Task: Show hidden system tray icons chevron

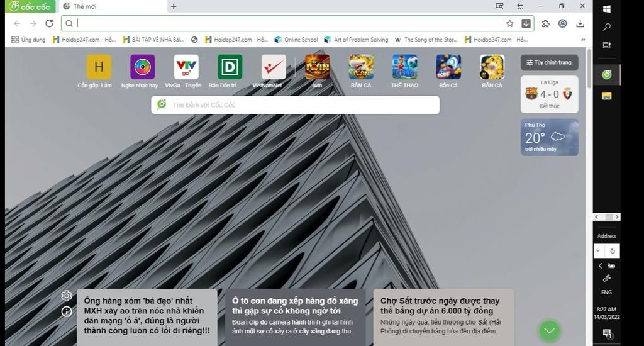Action: pyautogui.click(x=600, y=266)
